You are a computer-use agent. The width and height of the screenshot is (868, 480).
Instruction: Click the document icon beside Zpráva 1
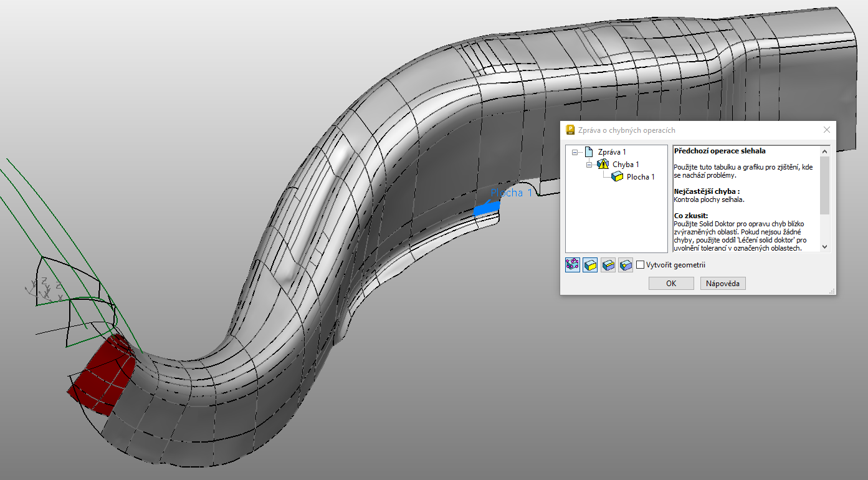[x=589, y=151]
